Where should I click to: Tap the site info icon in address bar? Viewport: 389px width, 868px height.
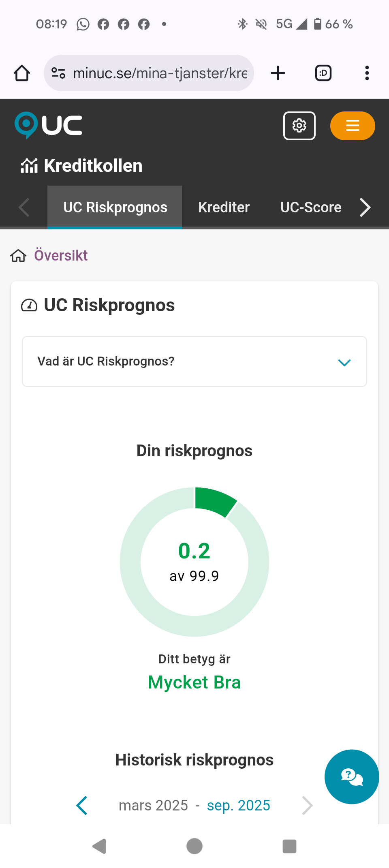[58, 73]
